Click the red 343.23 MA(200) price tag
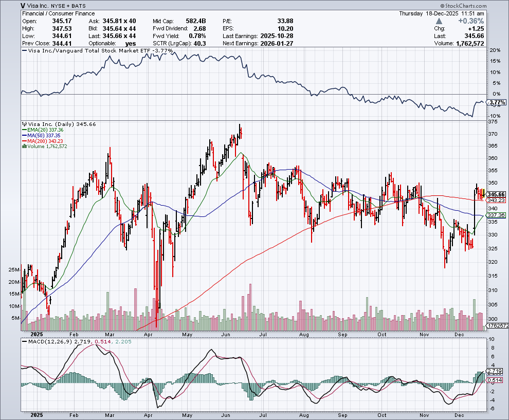This screenshot has height=420, width=509. tap(497, 200)
